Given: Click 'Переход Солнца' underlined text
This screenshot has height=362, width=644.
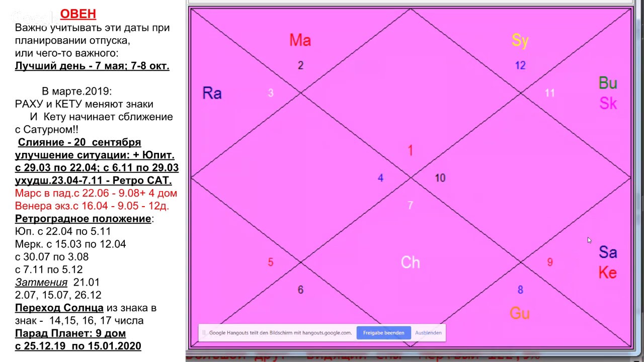Looking at the screenshot, I should point(59,308).
